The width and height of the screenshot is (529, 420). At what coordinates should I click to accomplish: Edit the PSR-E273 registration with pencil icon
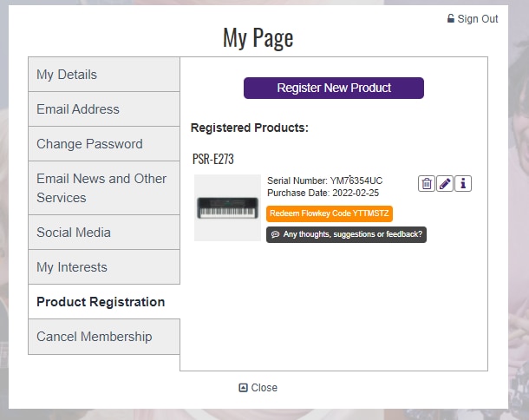(x=445, y=184)
